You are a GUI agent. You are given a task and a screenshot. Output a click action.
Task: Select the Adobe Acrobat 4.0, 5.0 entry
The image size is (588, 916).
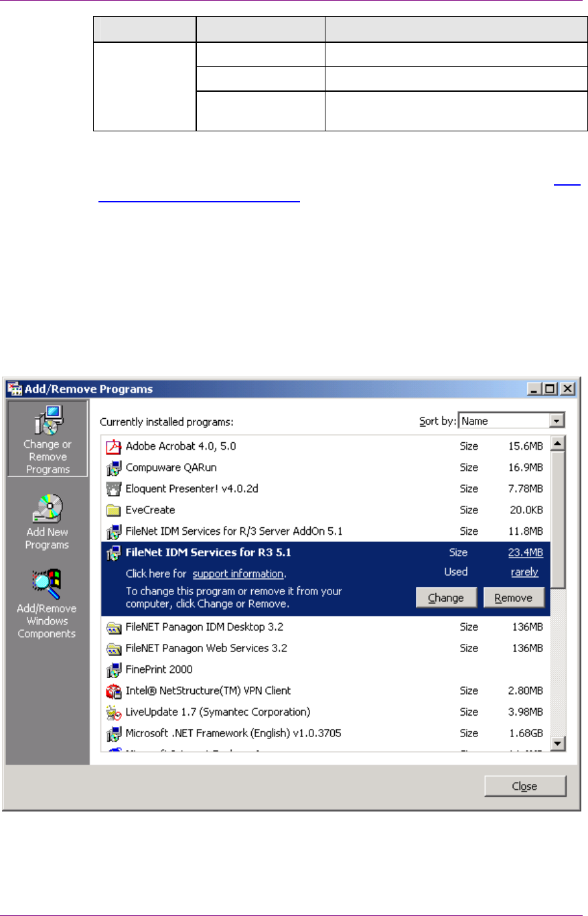[x=325, y=446]
